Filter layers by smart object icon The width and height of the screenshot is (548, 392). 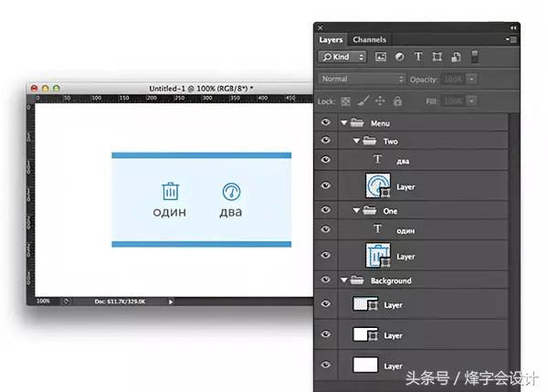coord(456,57)
